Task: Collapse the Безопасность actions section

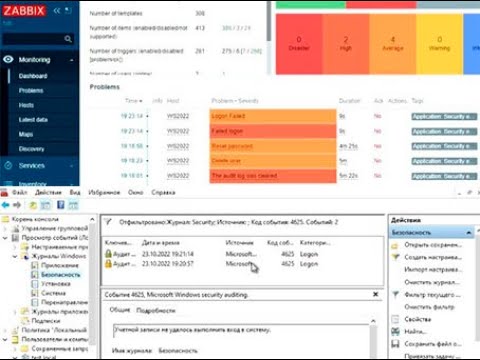Action: (469, 232)
